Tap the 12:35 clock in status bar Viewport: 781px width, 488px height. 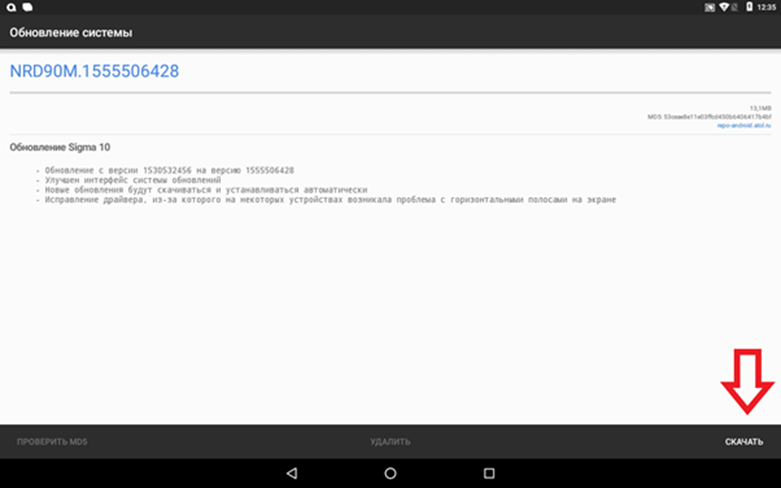point(767,7)
